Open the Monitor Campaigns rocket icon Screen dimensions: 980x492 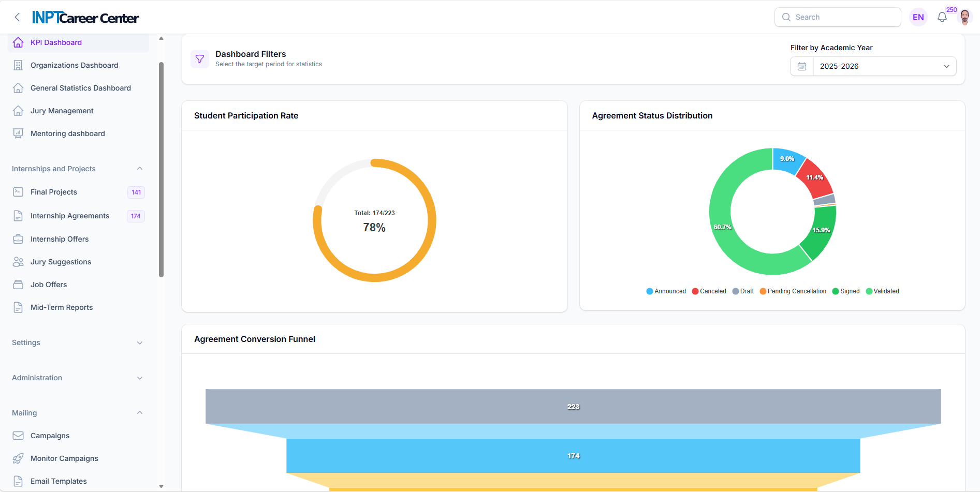pos(18,458)
